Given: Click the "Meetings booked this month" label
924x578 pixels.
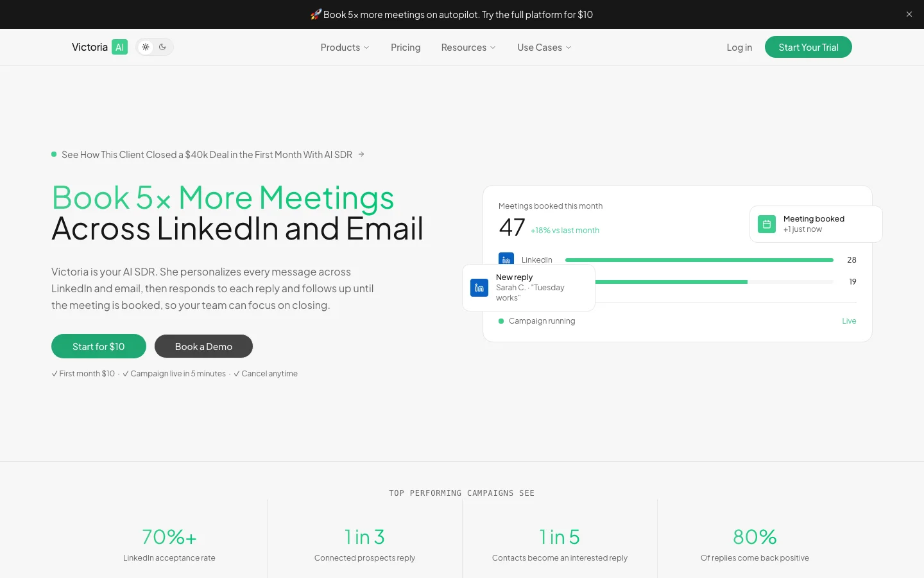Looking at the screenshot, I should click(551, 206).
